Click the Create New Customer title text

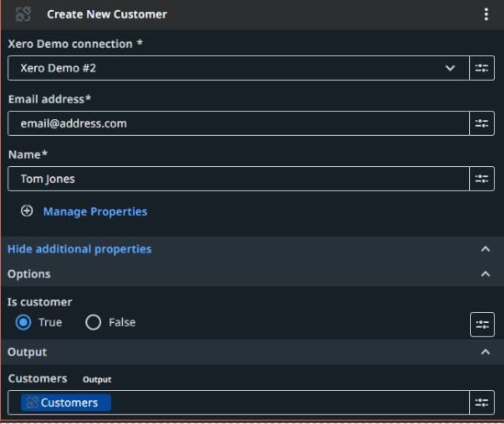pos(106,15)
